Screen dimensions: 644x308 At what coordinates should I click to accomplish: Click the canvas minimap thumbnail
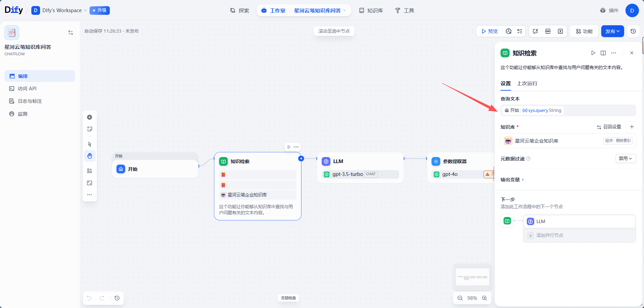point(473,277)
